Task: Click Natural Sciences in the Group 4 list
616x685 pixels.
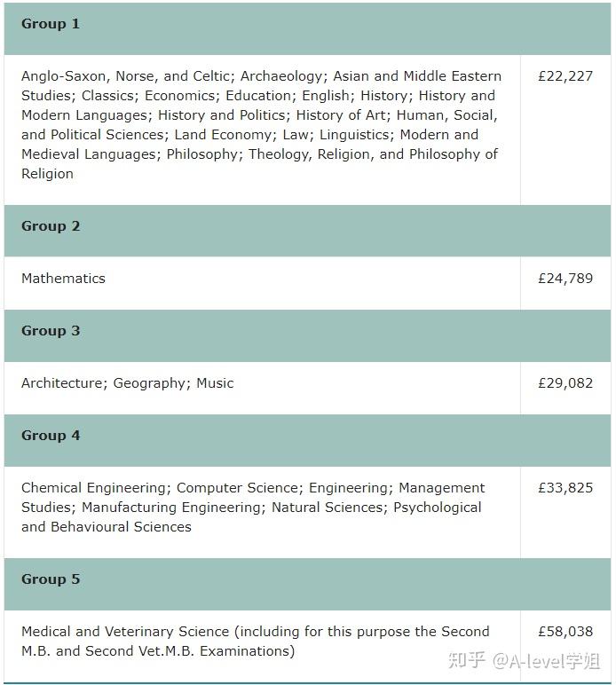Action: pos(328,508)
